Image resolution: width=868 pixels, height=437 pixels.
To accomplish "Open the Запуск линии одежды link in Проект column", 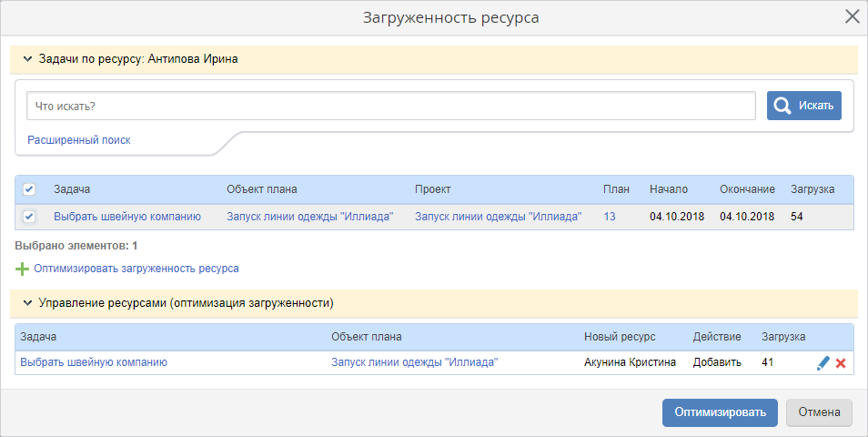I will point(498,217).
